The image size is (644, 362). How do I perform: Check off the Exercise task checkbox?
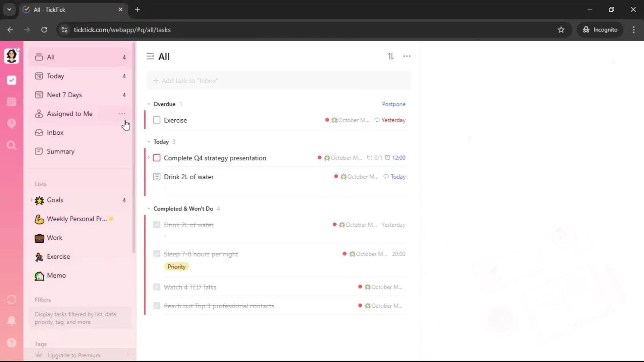(x=157, y=120)
